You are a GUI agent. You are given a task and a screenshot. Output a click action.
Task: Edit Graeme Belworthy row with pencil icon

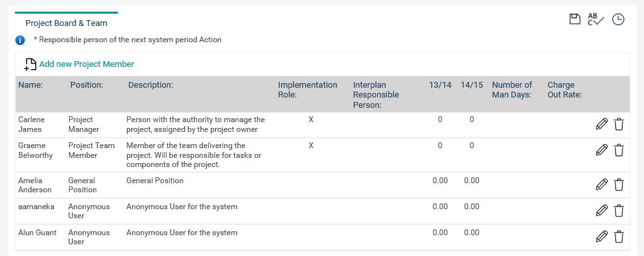click(x=601, y=150)
